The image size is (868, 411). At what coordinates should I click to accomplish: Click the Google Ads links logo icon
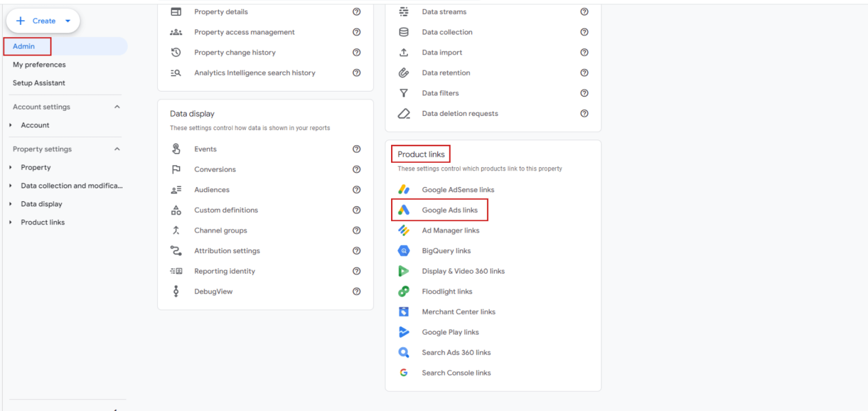click(403, 210)
